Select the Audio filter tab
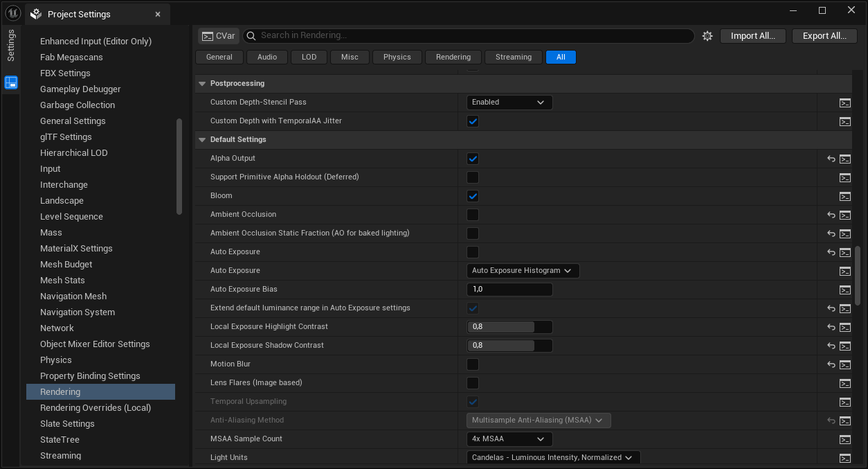This screenshot has width=868, height=469. [267, 57]
